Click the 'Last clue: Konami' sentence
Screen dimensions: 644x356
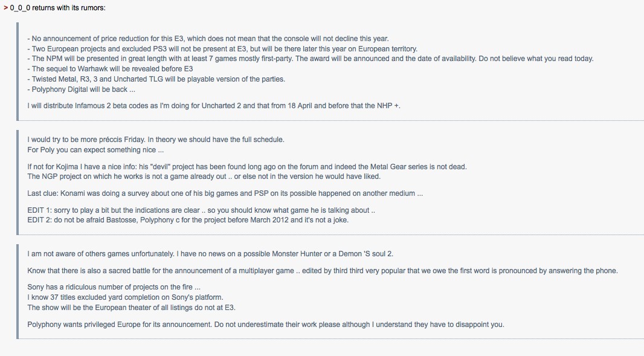(225, 193)
